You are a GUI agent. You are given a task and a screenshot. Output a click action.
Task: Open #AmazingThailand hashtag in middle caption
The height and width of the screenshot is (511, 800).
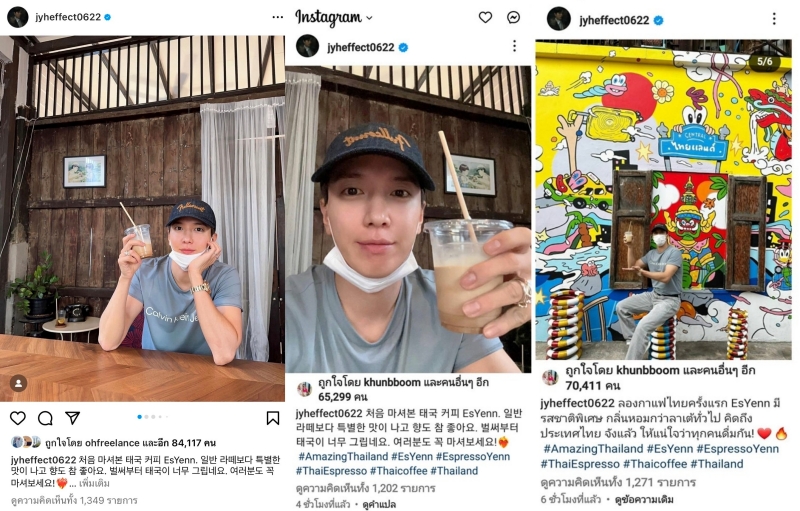pos(343,456)
